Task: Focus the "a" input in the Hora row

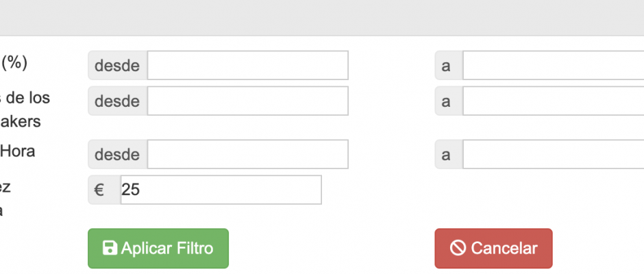Action: tap(552, 155)
